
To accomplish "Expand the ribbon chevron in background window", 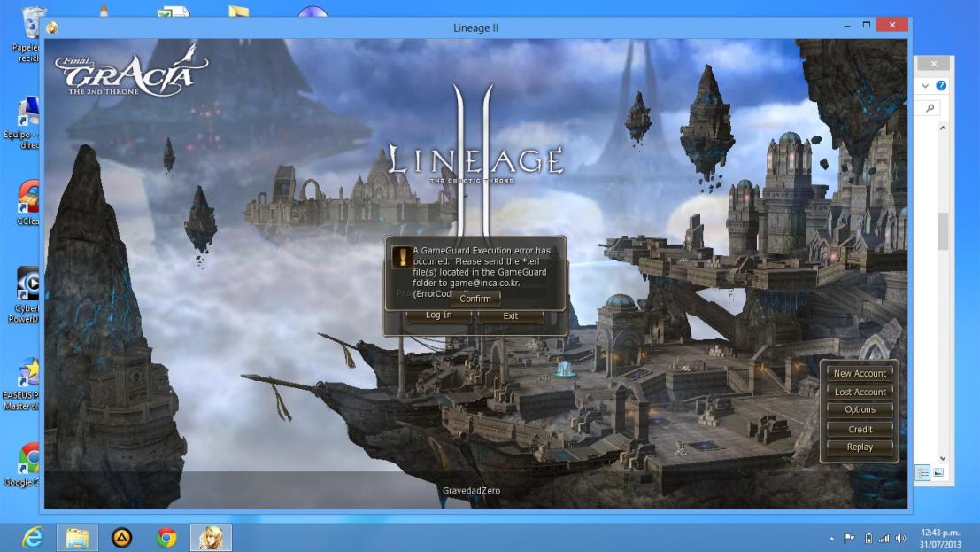I will click(926, 86).
